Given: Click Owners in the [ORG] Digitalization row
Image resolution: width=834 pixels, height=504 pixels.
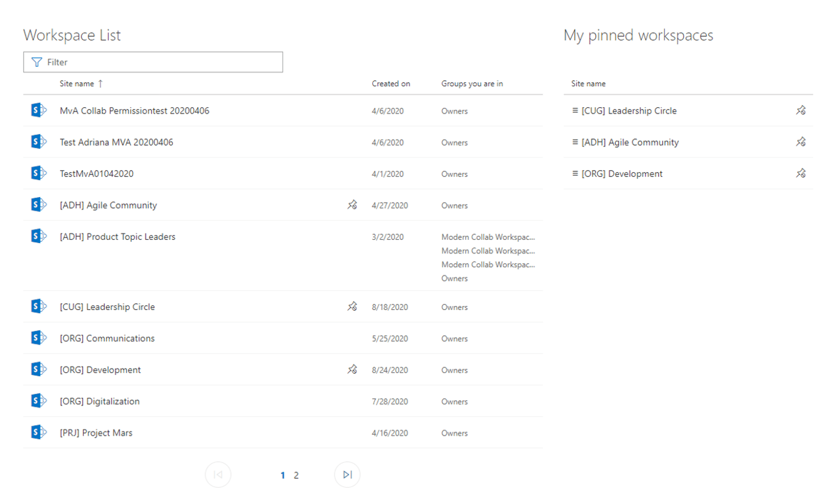Looking at the screenshot, I should [455, 402].
